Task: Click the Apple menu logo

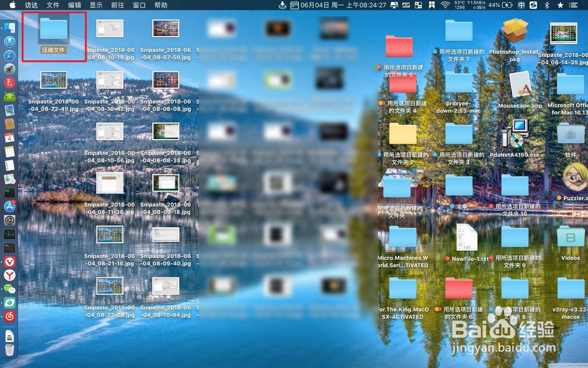Action: click(x=12, y=5)
